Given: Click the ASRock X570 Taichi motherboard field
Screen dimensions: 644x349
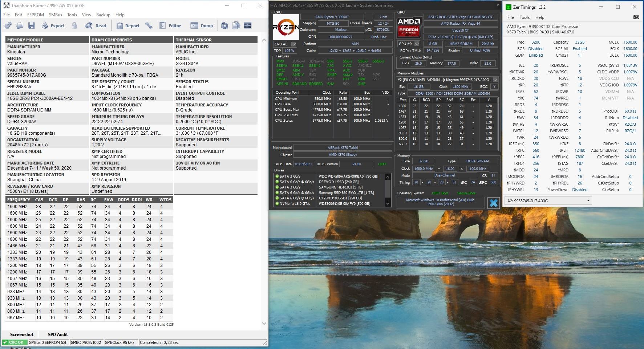Looking at the screenshot, I should (343, 148).
